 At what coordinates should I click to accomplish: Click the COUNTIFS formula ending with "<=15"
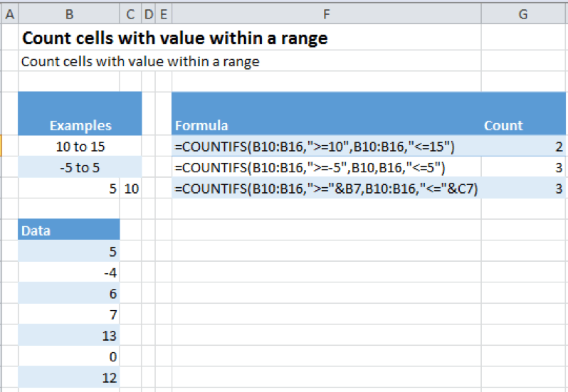(x=315, y=147)
